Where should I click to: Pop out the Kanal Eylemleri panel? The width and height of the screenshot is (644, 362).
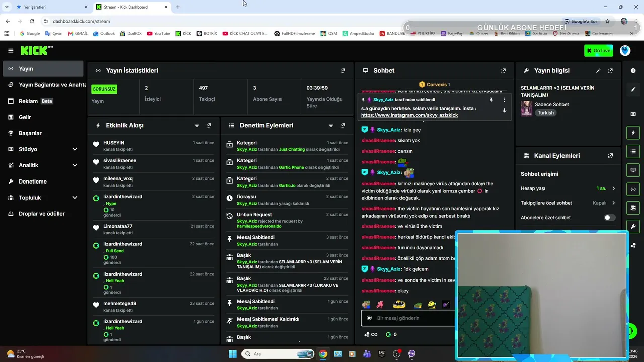tap(610, 156)
